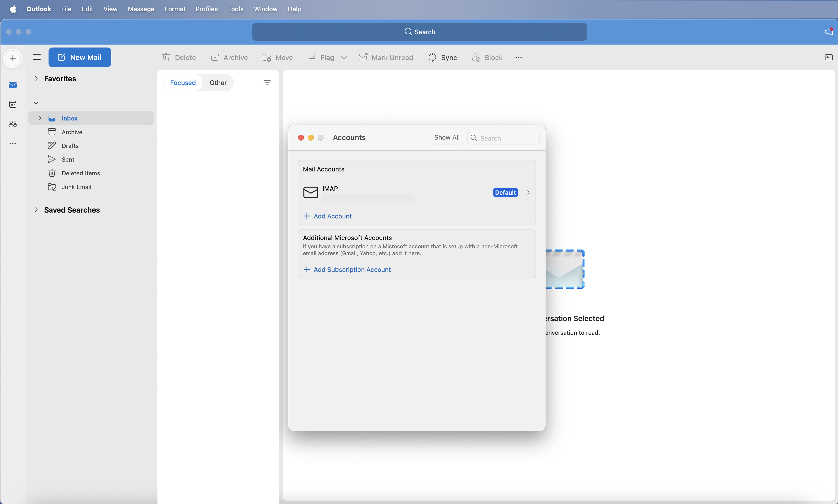The image size is (838, 504).
Task: Open the IMAP mail account row
Action: click(417, 192)
